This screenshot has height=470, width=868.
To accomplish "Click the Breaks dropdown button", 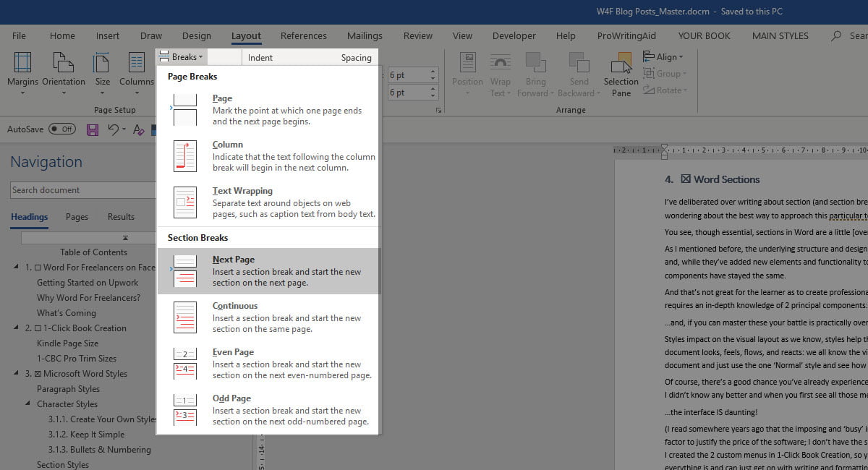I will [x=181, y=57].
